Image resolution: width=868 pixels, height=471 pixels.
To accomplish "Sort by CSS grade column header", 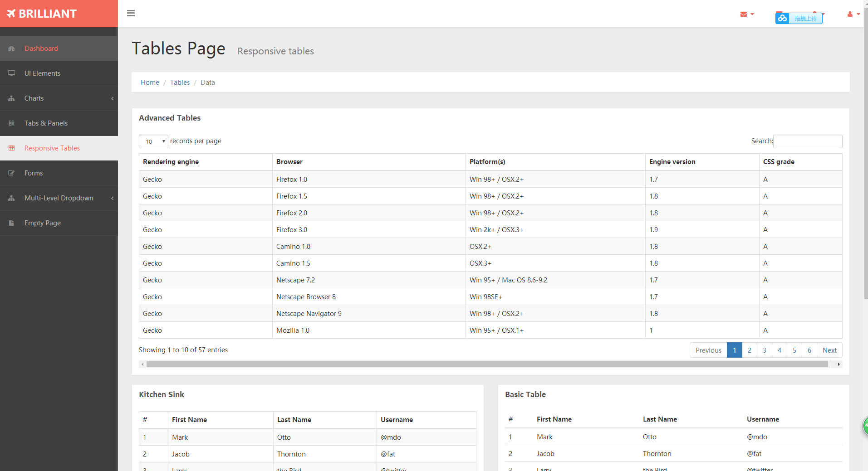I will (800, 162).
